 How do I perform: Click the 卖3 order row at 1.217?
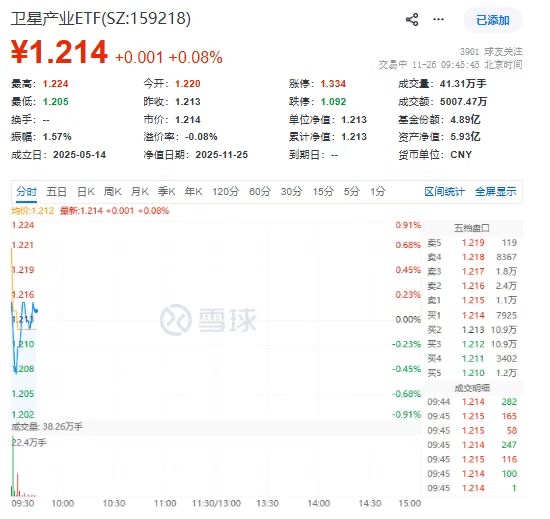[472, 271]
